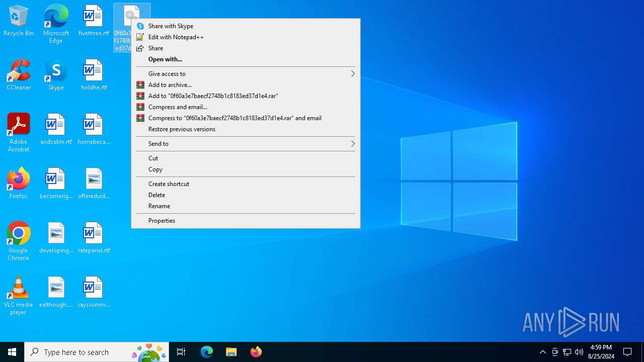Choose Open with... in context menu

click(x=246, y=59)
